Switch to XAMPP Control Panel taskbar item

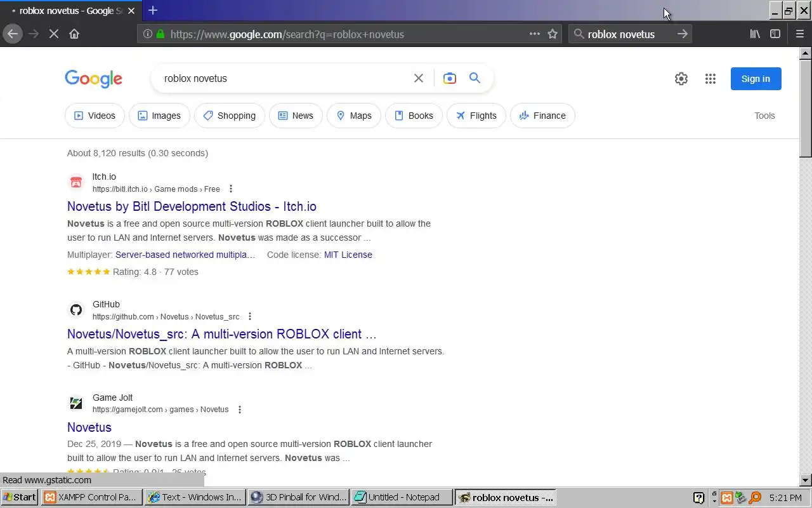[91, 497]
